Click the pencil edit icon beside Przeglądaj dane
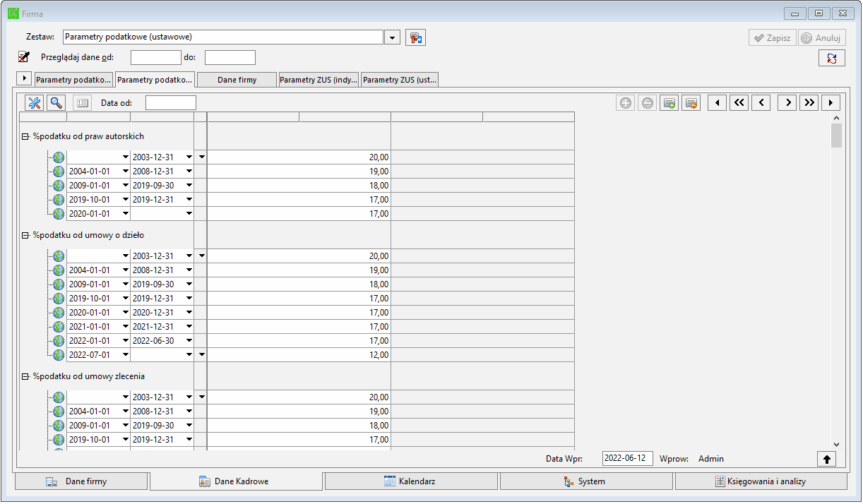The width and height of the screenshot is (863, 504). 24,57
